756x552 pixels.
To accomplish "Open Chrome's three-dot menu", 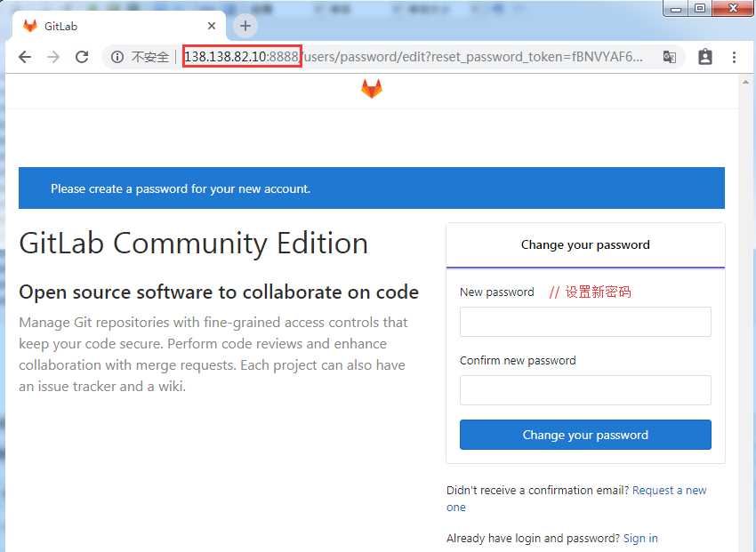I will click(734, 57).
